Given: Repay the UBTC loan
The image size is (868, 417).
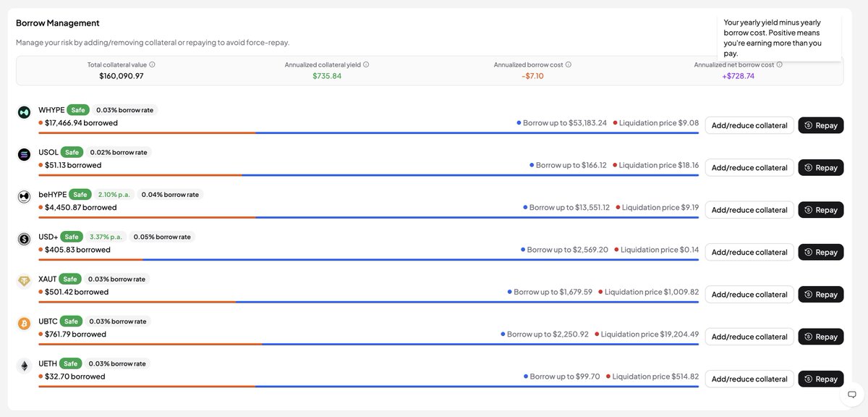Looking at the screenshot, I should click(x=821, y=337).
